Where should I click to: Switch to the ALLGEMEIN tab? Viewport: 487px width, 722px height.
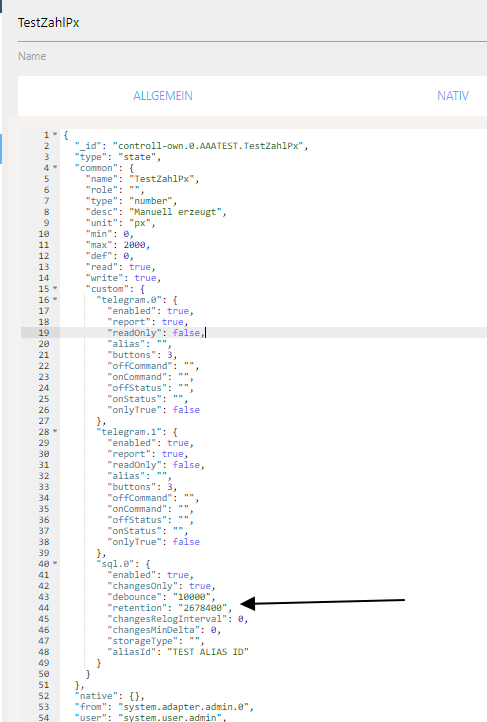tap(162, 96)
